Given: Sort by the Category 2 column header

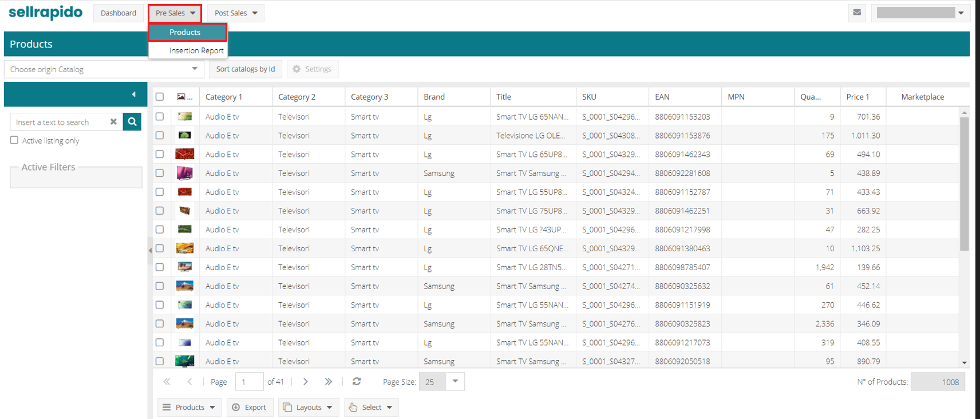Looking at the screenshot, I should 308,97.
